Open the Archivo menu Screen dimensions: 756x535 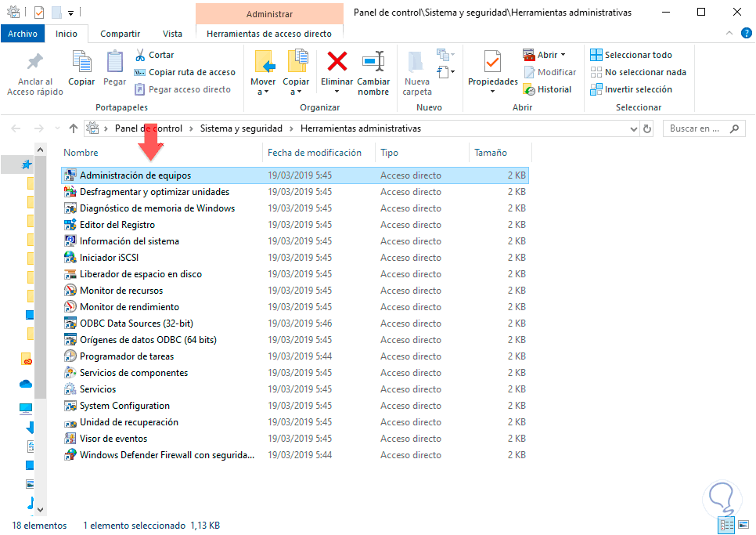point(23,34)
